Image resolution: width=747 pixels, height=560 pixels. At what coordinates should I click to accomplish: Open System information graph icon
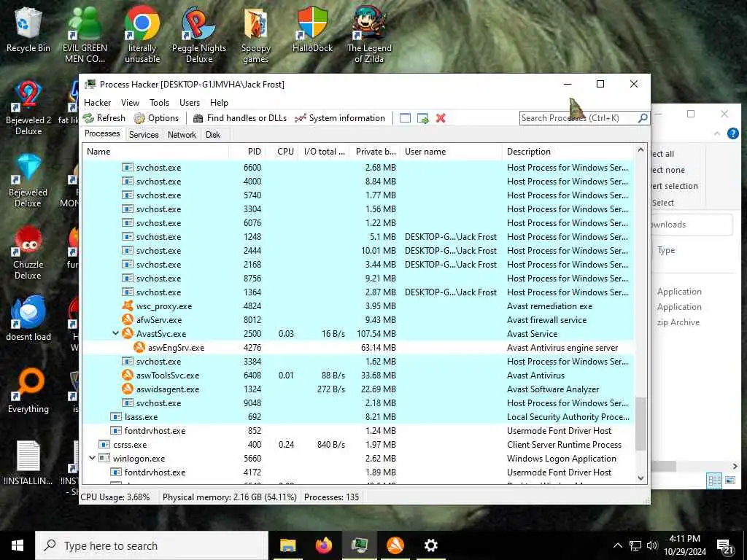[x=300, y=118]
